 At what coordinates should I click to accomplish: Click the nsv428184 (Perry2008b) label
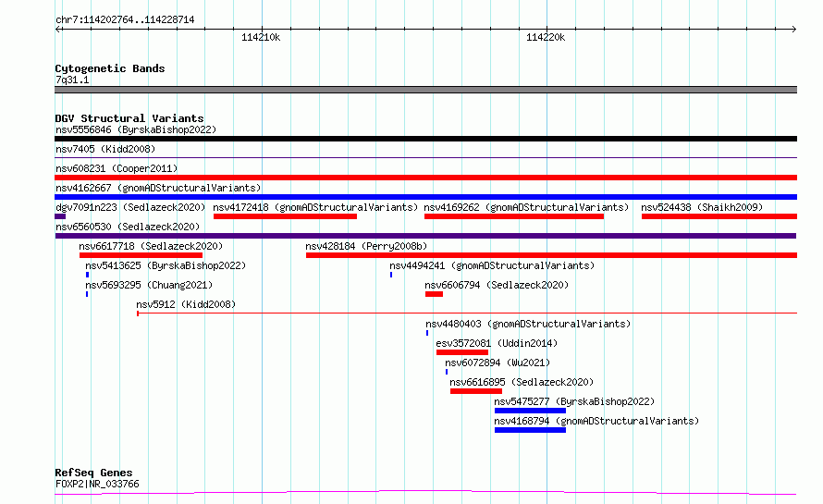(x=366, y=246)
